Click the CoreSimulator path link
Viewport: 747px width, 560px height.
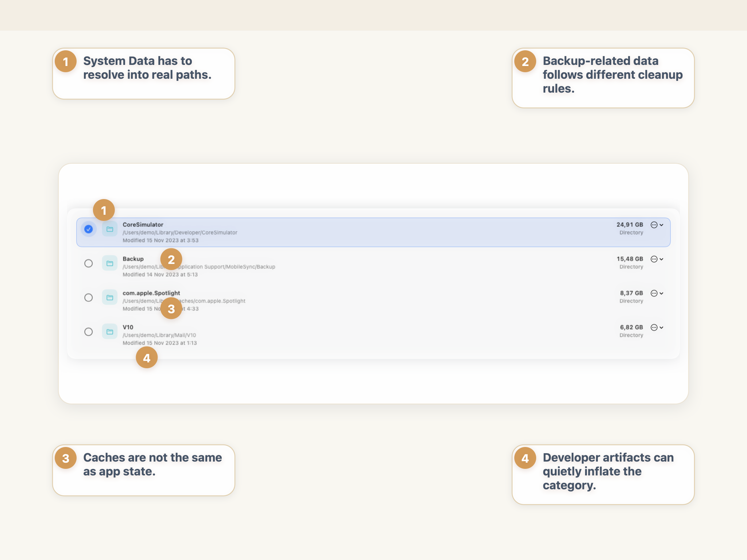[180, 232]
